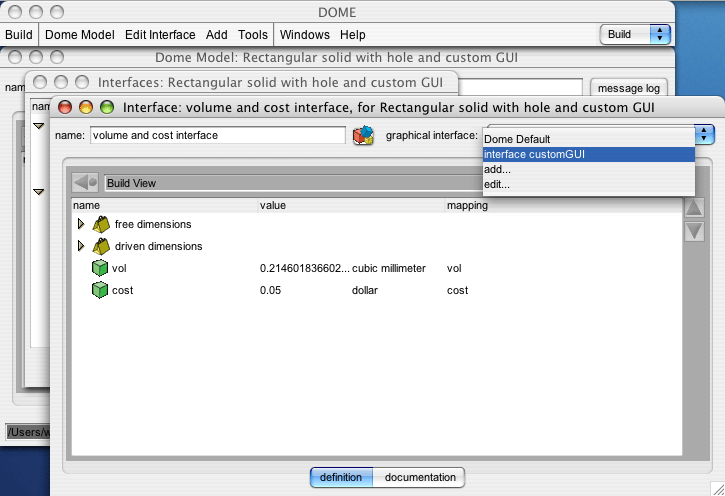The width and height of the screenshot is (725, 496).
Task: Minimize the Interface window with yellow button
Action: point(86,107)
